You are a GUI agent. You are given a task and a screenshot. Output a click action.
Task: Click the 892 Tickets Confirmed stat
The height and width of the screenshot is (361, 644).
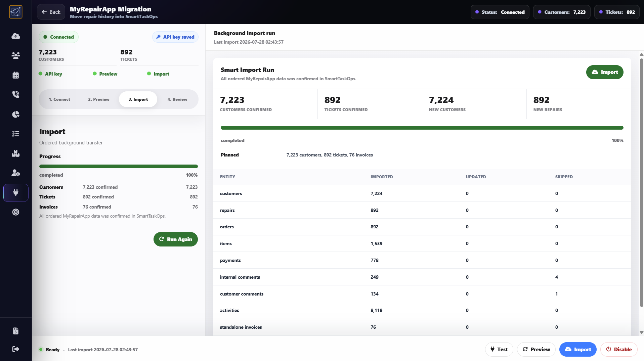370,104
